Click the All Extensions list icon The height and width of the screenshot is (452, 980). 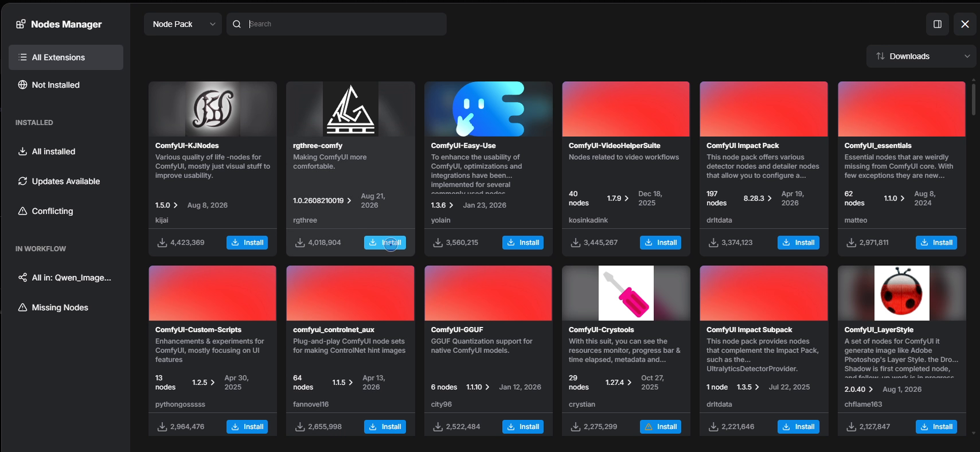point(22,57)
